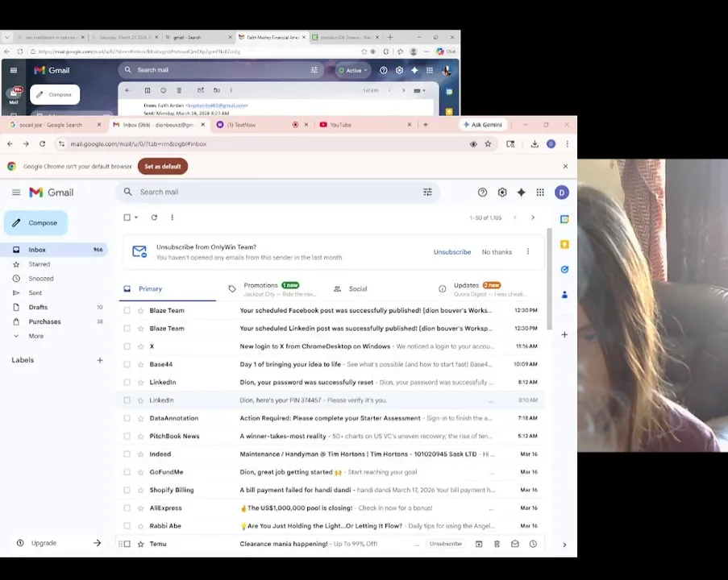
Task: Reload page in front Chrome window
Action: pyautogui.click(x=42, y=144)
